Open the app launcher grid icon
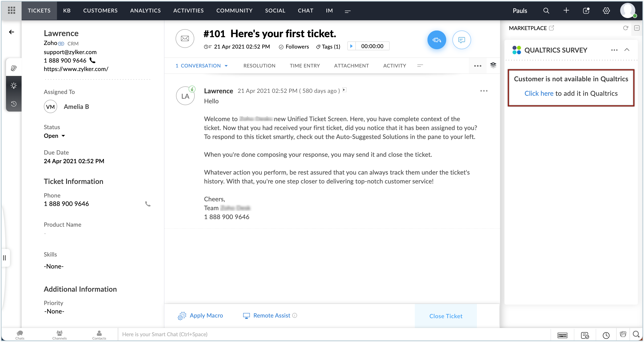This screenshot has width=644, height=342. [x=12, y=10]
